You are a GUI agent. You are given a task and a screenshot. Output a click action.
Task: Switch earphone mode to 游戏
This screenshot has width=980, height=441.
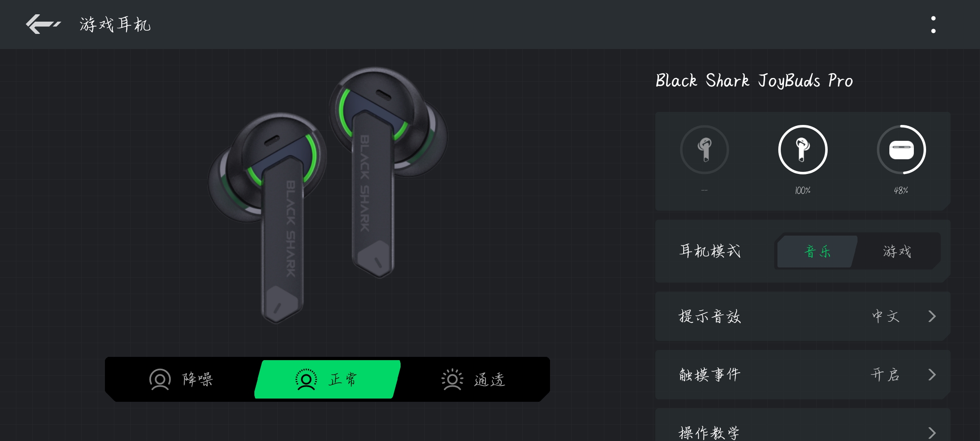click(897, 251)
